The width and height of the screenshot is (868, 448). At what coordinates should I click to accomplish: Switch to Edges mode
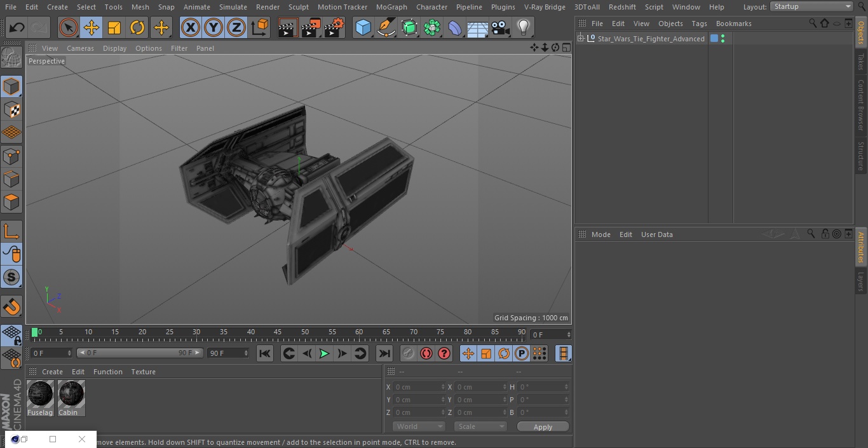11,179
